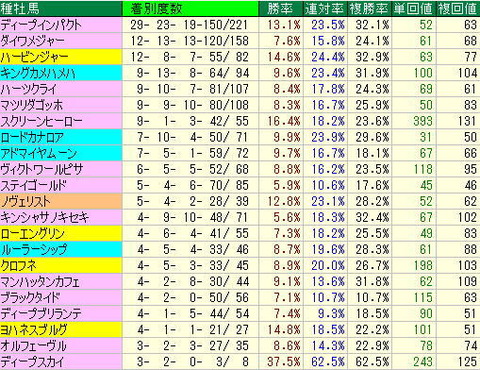This screenshot has width=480, height=370.
Task: Select the オルフェーヴル sire name
Action: pyautogui.click(x=34, y=346)
